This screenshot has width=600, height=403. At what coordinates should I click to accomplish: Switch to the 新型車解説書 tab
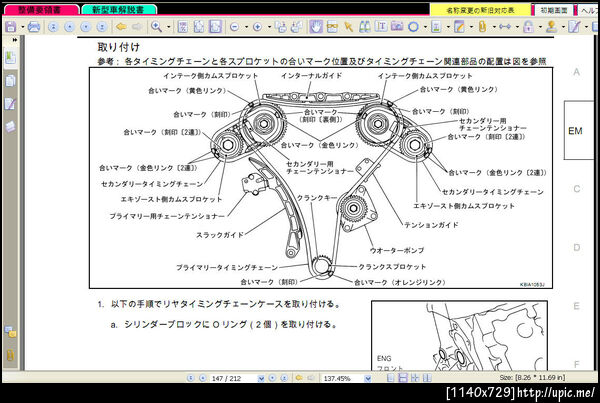pyautogui.click(x=118, y=10)
